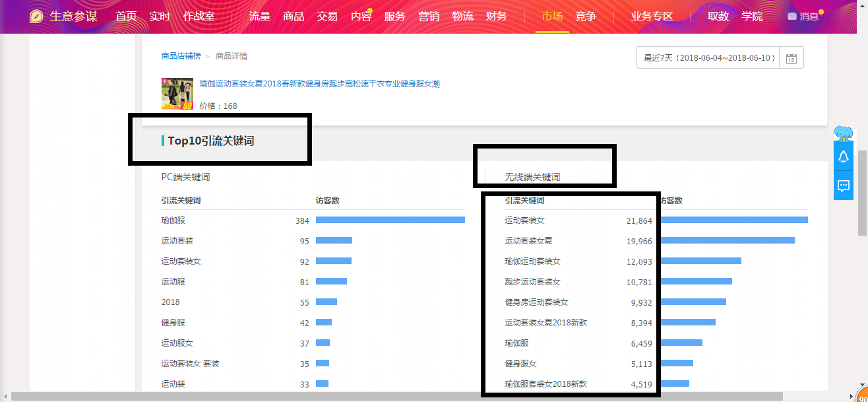
Task: Click the 瑜伽服 PC keyword bar with 384 visitors
Action: pos(390,220)
